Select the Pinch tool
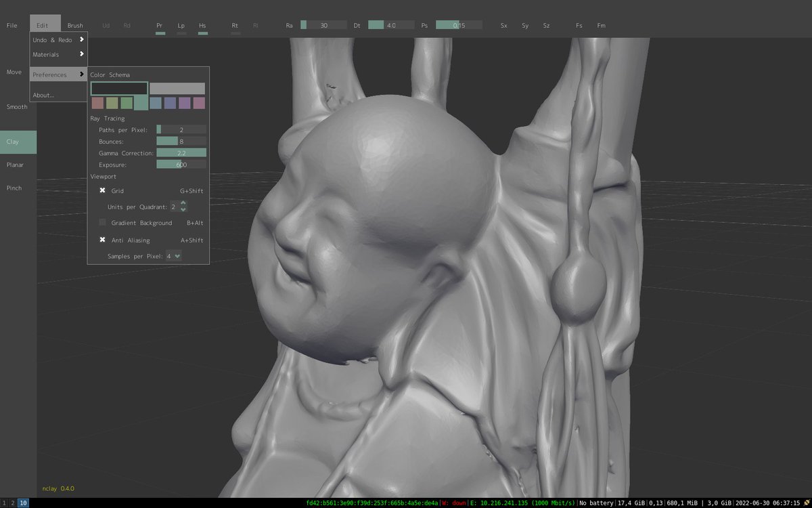Image resolution: width=812 pixels, height=508 pixels. pos(14,188)
